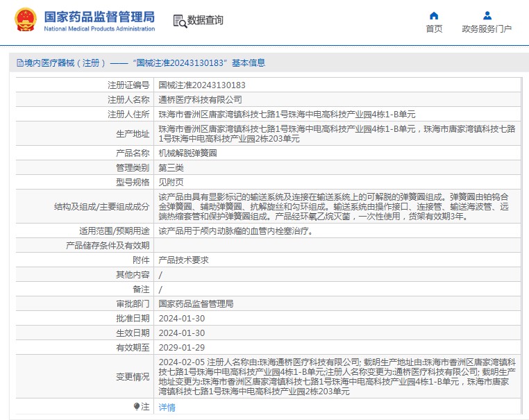Screen dimensions: 529x420
Task: Select 产品技术要求 attachment value
Action: (x=183, y=260)
